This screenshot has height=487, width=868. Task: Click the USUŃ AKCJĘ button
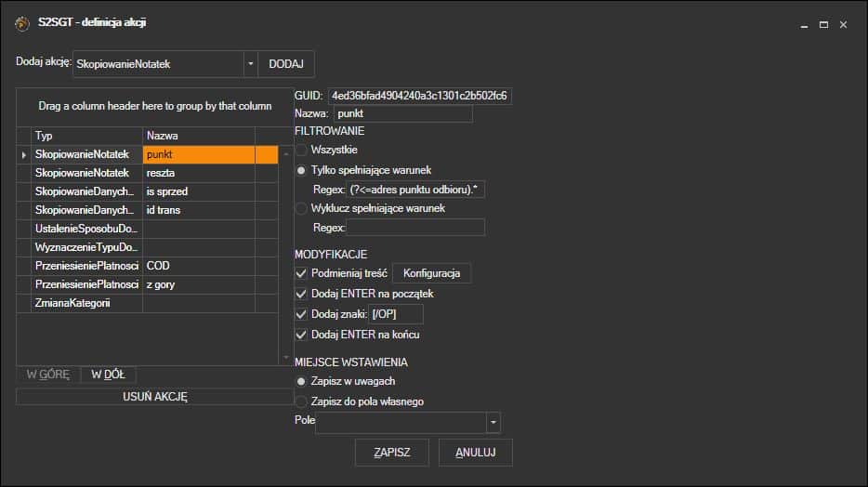click(x=155, y=397)
